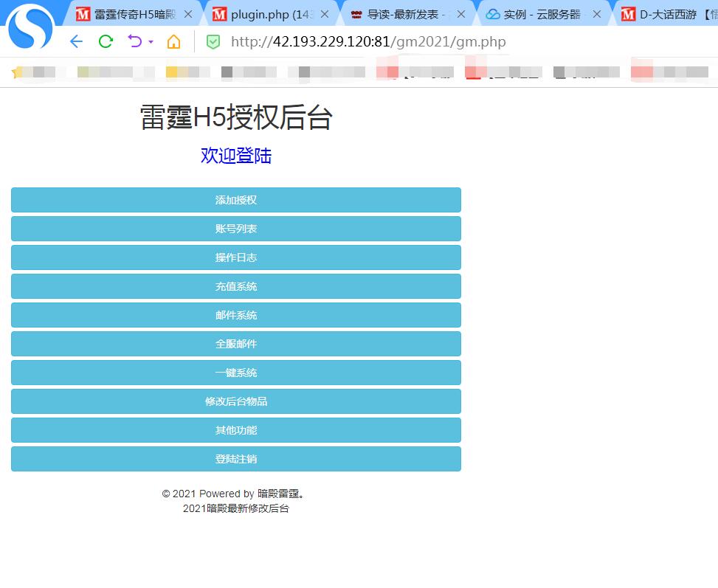Reload the page with the green refresh icon
Screen dimensions: 718x588
click(106, 41)
